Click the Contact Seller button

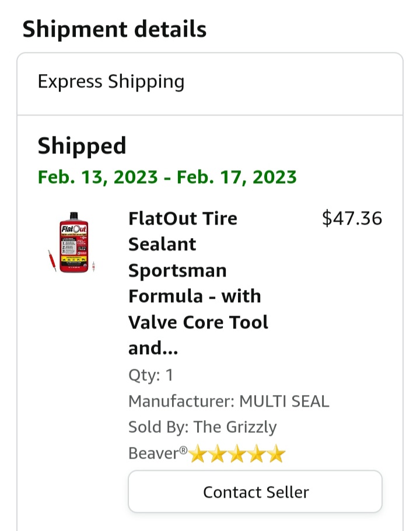click(x=255, y=492)
